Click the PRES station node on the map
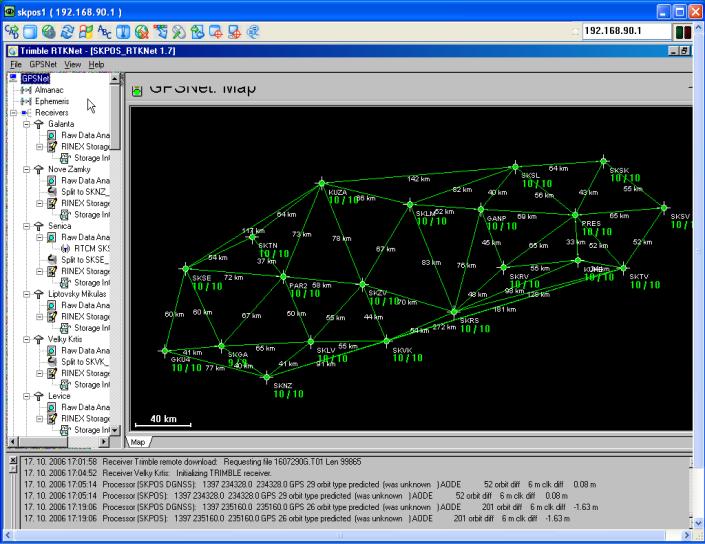Viewport: 705px width, 544px height. (575, 215)
